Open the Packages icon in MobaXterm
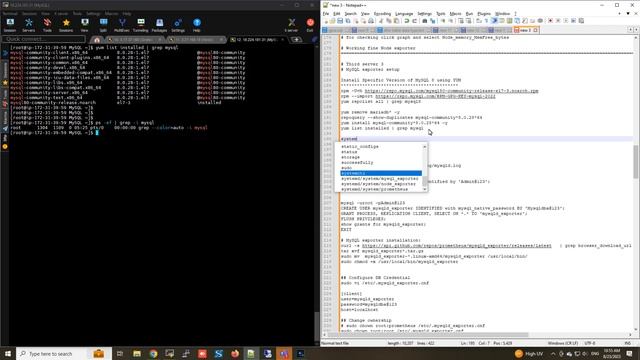Image resolution: width=640 pixels, height=360 pixels. pos(159,25)
